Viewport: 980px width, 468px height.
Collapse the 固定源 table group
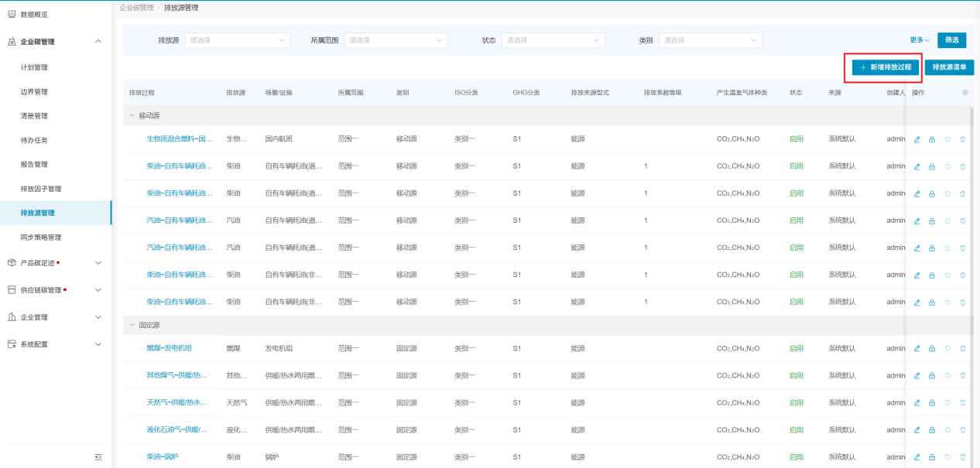click(x=132, y=326)
